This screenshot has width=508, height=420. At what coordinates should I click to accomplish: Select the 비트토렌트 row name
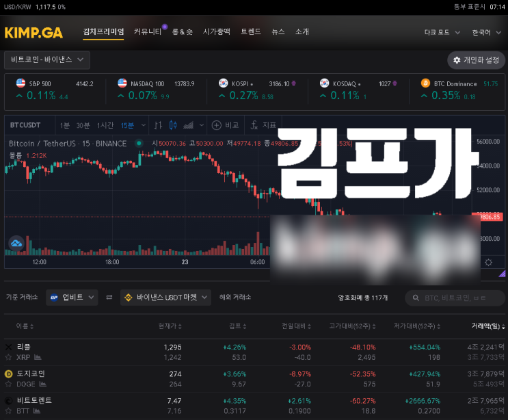(34, 401)
